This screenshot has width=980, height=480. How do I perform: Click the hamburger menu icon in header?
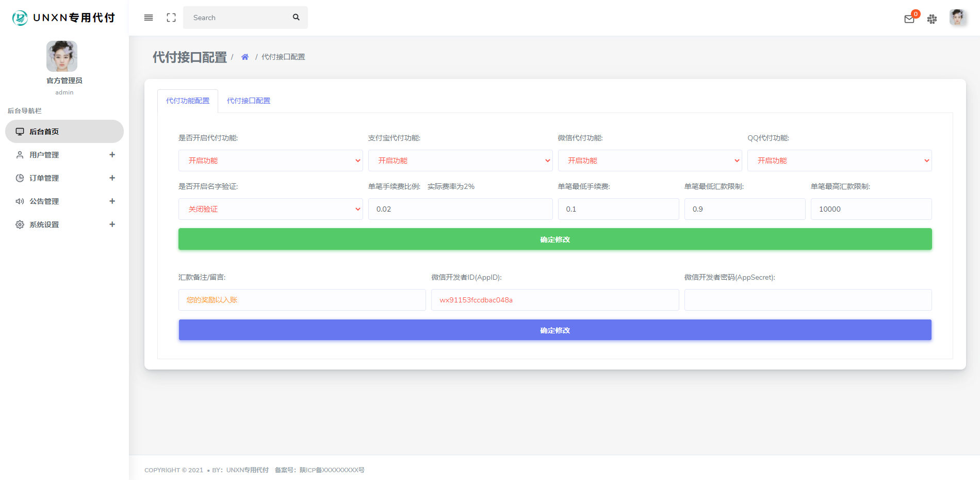pyautogui.click(x=149, y=18)
